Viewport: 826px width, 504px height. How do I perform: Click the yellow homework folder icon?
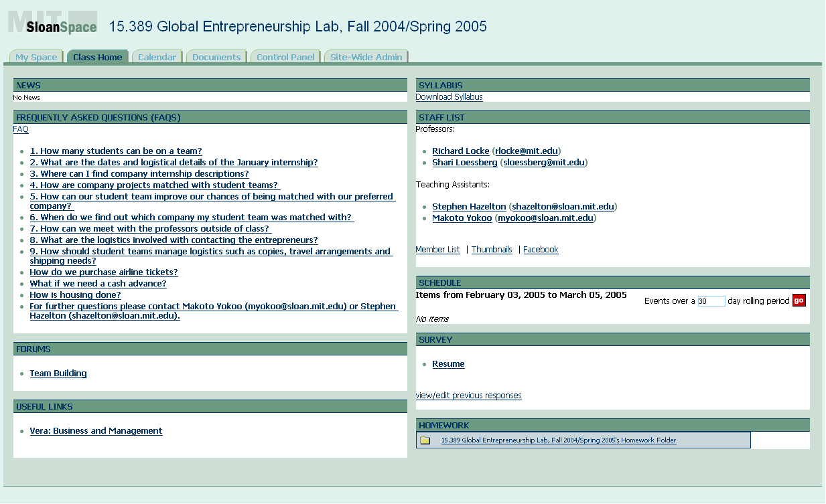point(425,440)
